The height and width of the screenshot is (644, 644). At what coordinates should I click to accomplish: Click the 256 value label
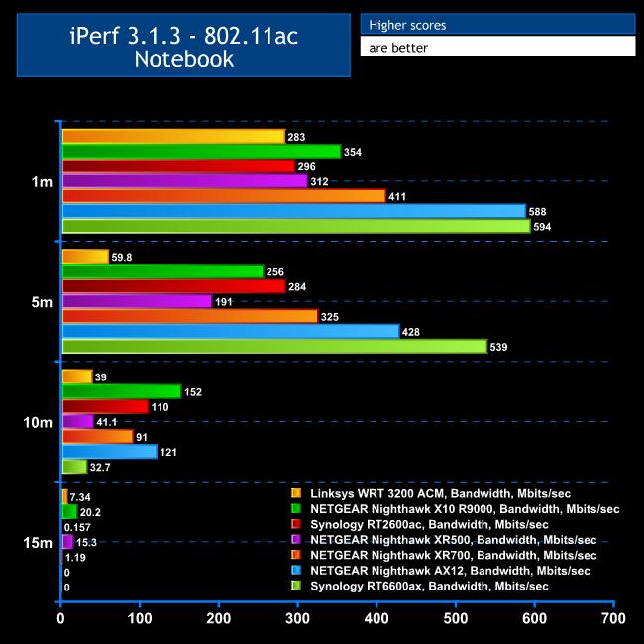(x=274, y=271)
